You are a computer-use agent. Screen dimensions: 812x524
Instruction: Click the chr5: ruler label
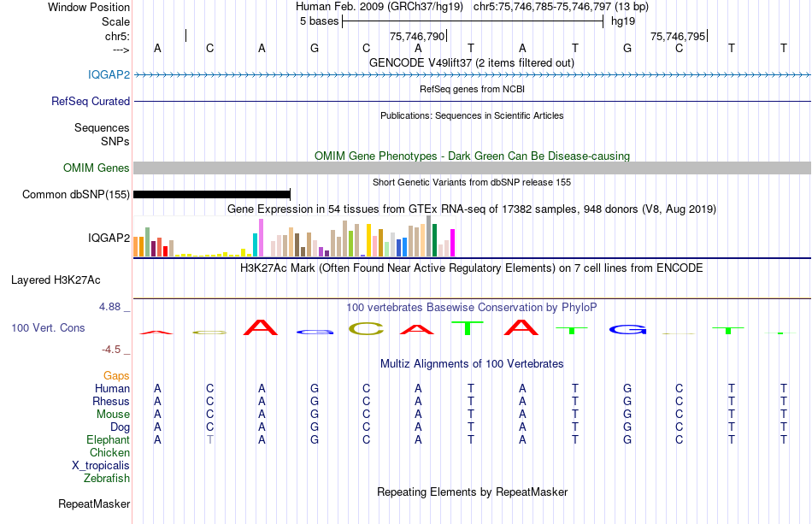tap(117, 36)
